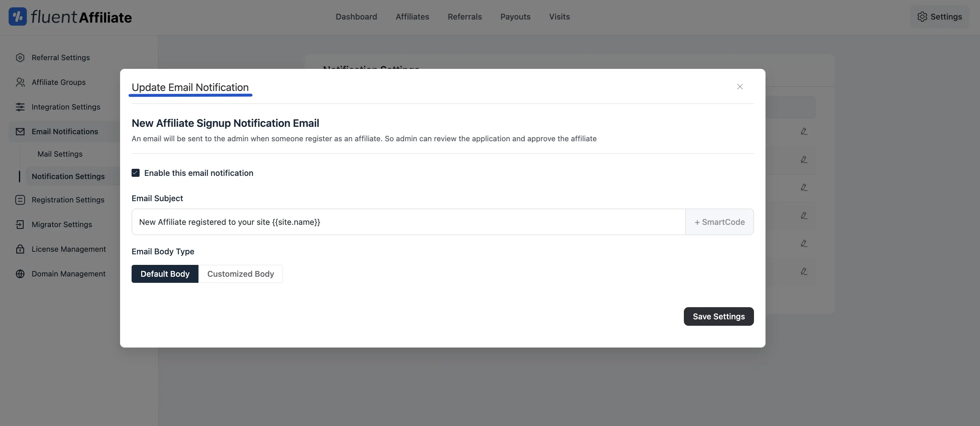980x426 pixels.
Task: Click inside the Email Subject field
Action: click(x=380, y=222)
